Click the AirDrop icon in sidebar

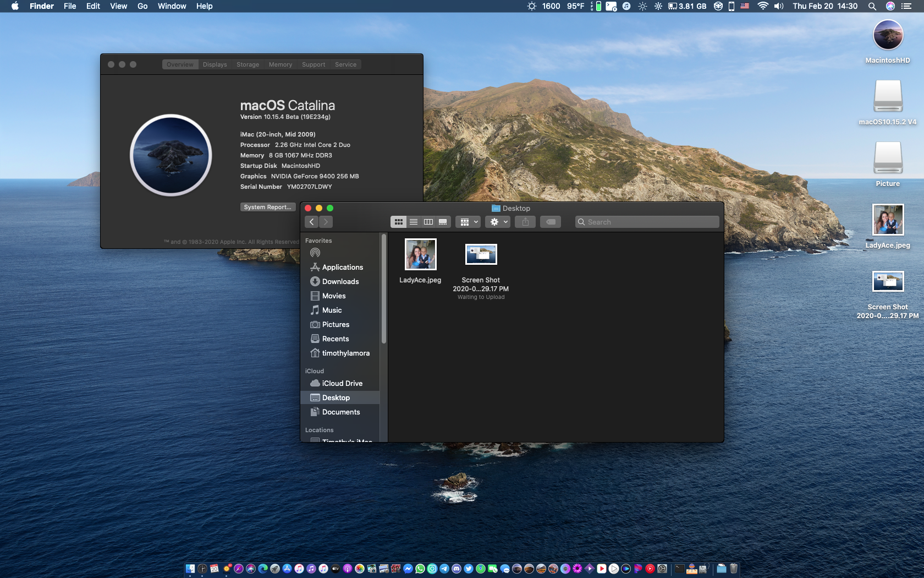point(315,253)
